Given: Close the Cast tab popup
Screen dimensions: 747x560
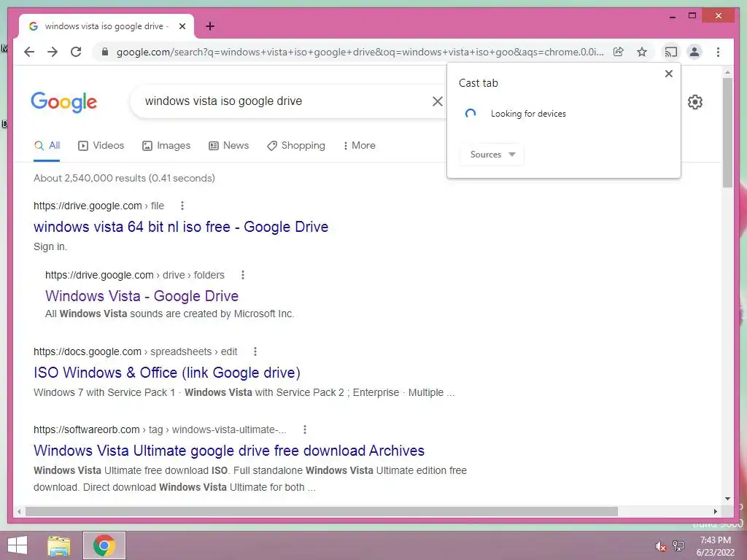Looking at the screenshot, I should (669, 74).
